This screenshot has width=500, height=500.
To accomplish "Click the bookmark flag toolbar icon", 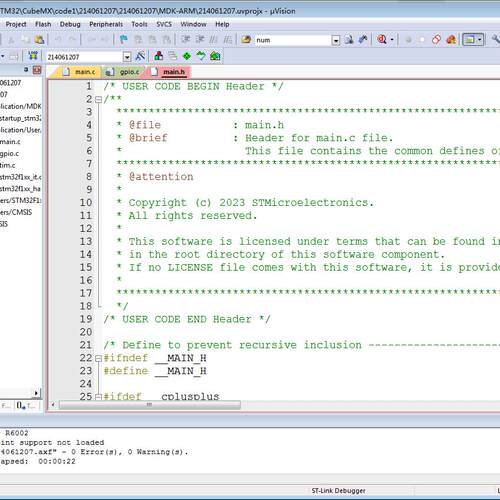I will 124,40.
